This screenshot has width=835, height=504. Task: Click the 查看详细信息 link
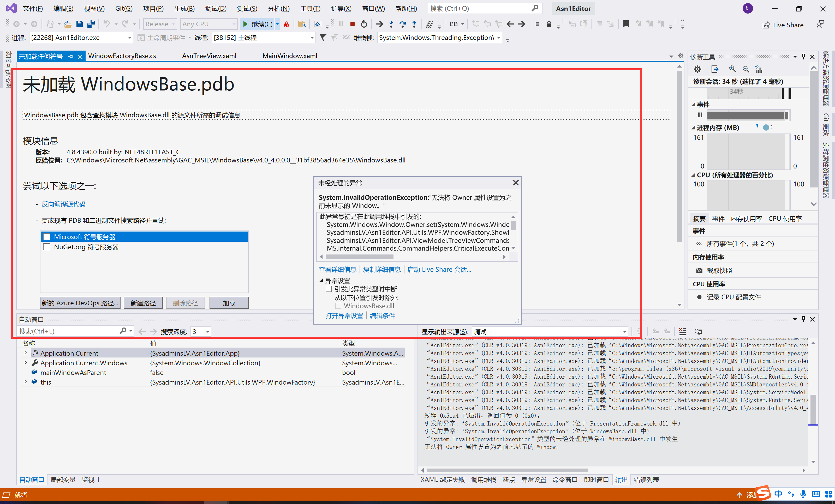[x=337, y=270]
